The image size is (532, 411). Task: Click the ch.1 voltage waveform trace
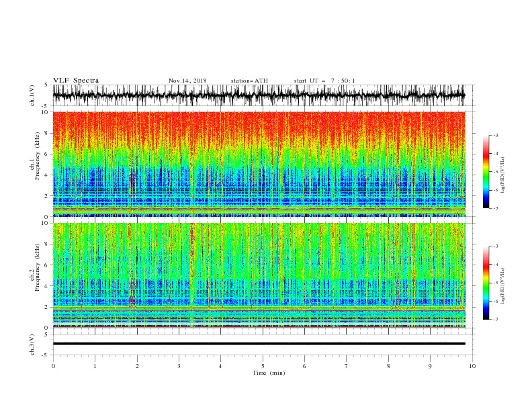[259, 95]
